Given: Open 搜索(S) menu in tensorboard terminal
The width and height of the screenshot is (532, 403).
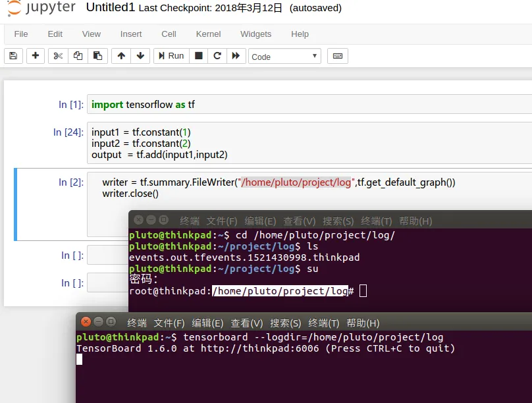Looking at the screenshot, I should point(285,323).
